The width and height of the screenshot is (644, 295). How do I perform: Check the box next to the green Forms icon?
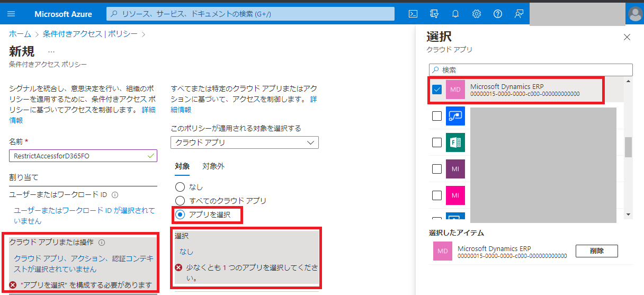point(437,142)
